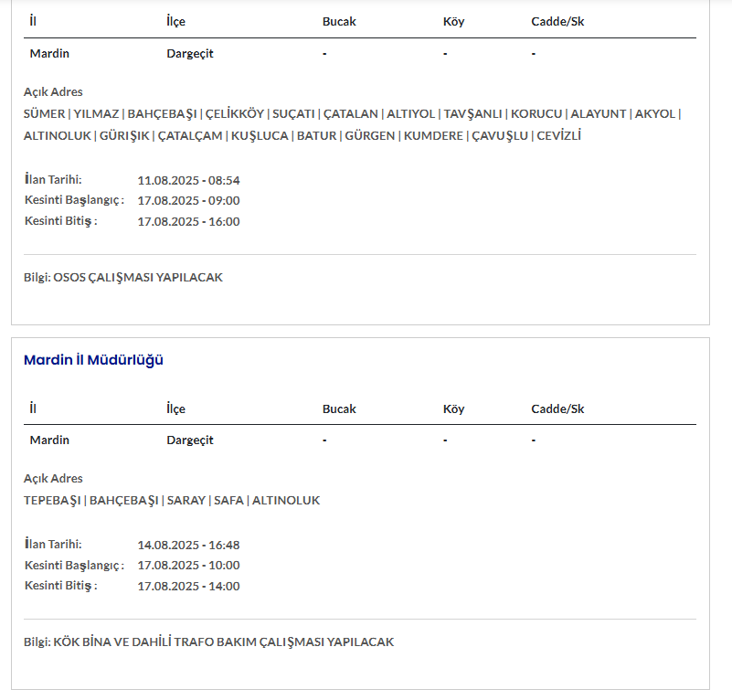This screenshot has height=700, width=732.
Task: Click the 17.08.2025 - 16:00 outage end time
Action: 188,222
